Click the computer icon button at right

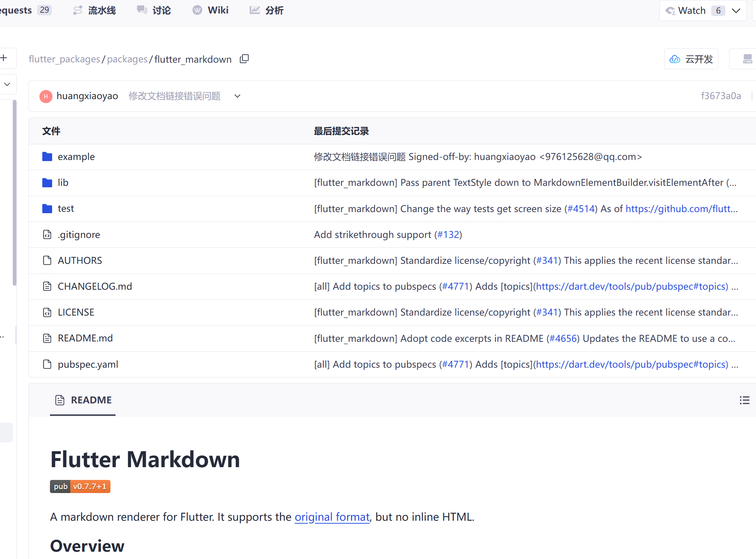point(747,59)
